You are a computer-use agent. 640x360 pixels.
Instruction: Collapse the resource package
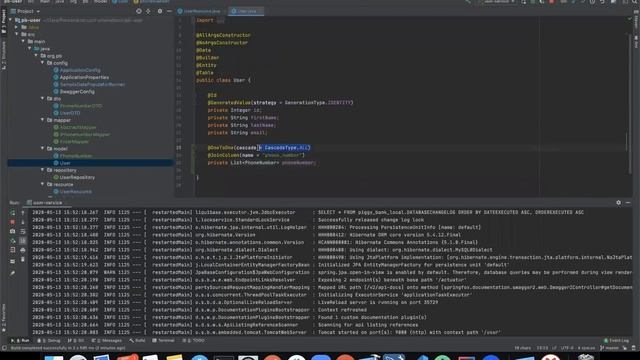point(42,184)
